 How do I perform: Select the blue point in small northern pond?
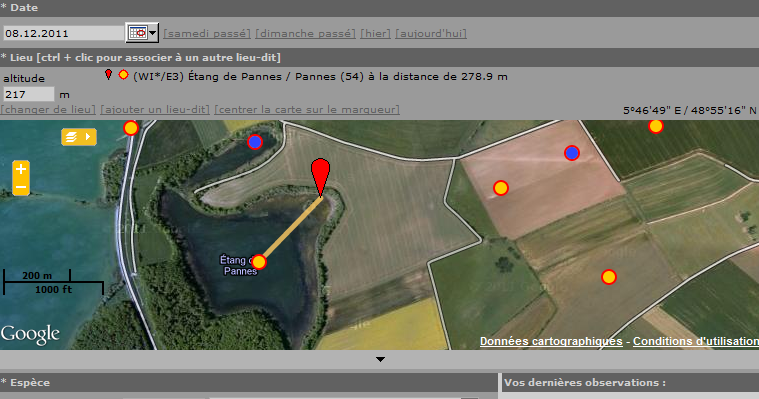pos(255,142)
